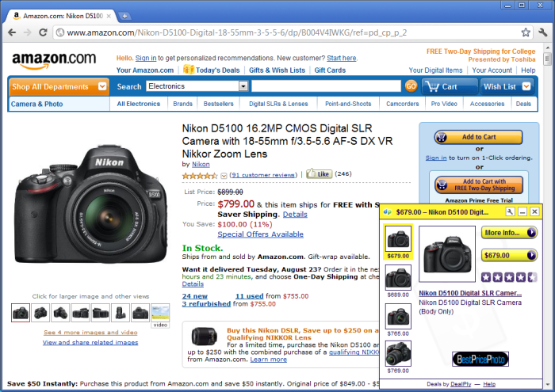This screenshot has width=555, height=392.
Task: Close the Amazon.com Nikon D5100 tab
Action: click(x=109, y=16)
